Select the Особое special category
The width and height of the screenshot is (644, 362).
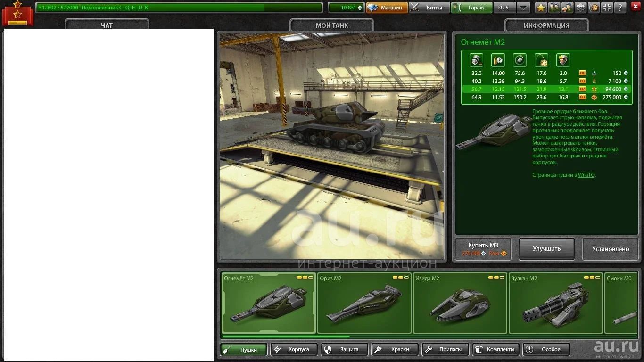[x=546, y=349]
